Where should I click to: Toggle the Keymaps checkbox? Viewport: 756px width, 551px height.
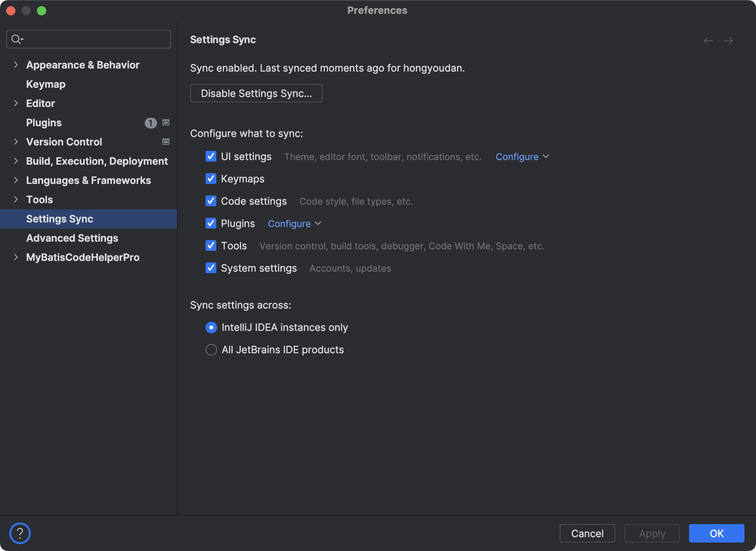(x=211, y=179)
